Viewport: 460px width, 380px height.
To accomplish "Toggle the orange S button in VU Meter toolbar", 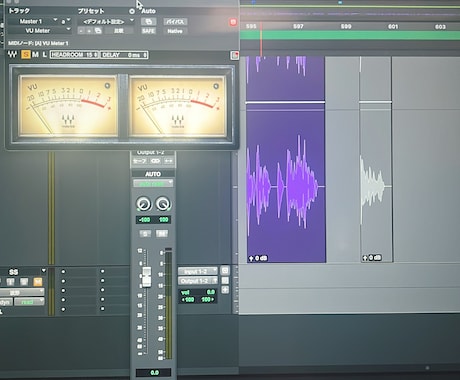I will point(26,54).
